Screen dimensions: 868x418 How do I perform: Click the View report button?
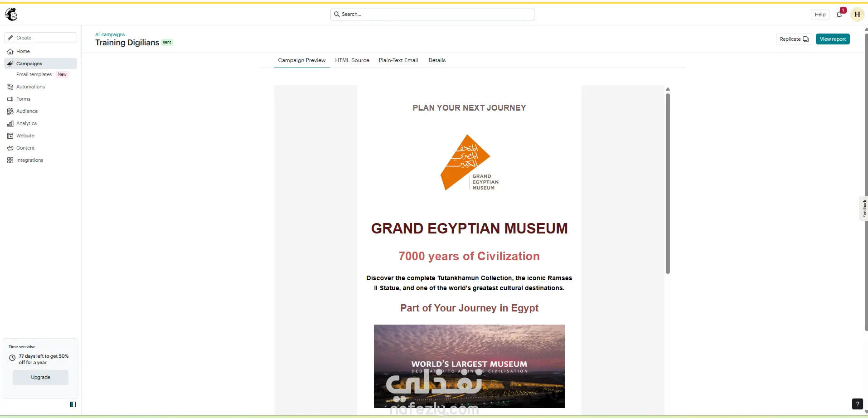point(833,39)
